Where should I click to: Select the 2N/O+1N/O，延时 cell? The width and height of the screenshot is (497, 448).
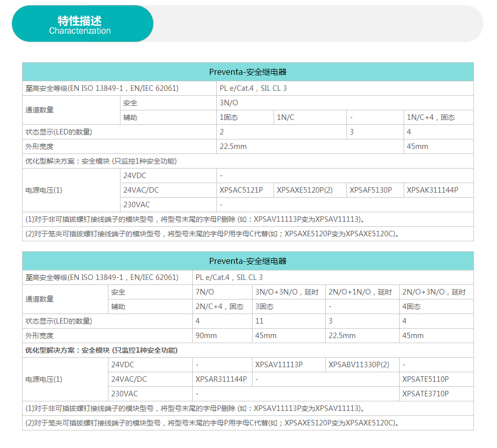coord(362,292)
